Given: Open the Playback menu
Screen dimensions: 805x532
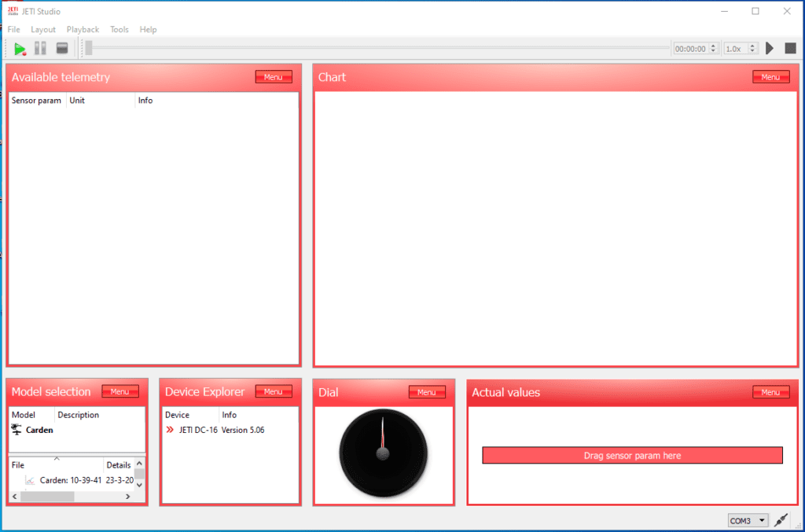Looking at the screenshot, I should (x=83, y=29).
